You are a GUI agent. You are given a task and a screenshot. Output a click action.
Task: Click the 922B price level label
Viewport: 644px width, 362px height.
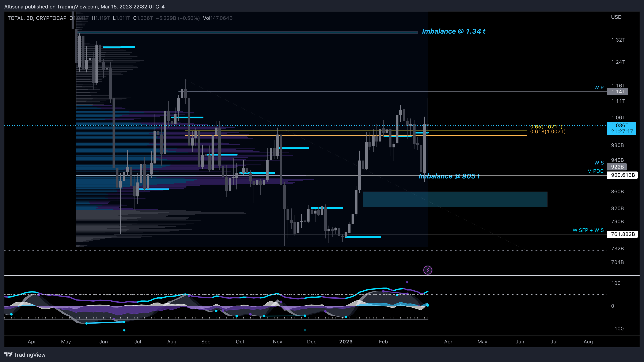coord(617,167)
